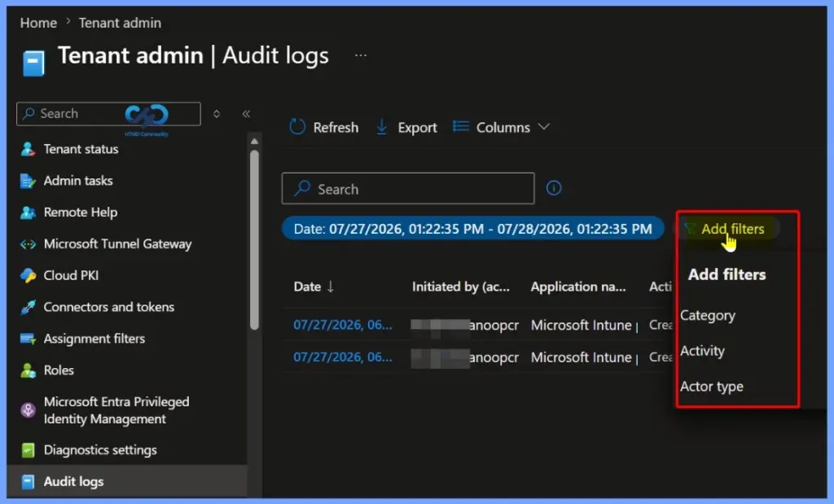Open the Columns dropdown chevron

pyautogui.click(x=543, y=126)
